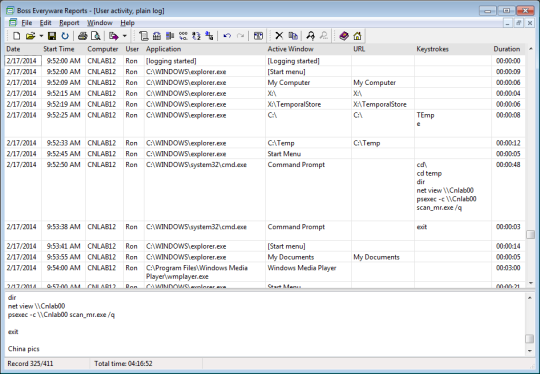Click the column layout window icon
This screenshot has height=374, width=540.
[258, 36]
